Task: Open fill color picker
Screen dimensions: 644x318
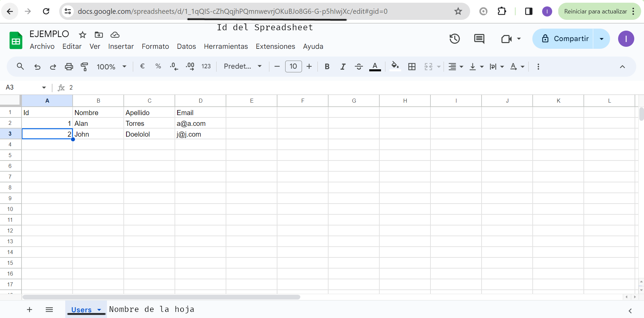Action: tap(395, 66)
